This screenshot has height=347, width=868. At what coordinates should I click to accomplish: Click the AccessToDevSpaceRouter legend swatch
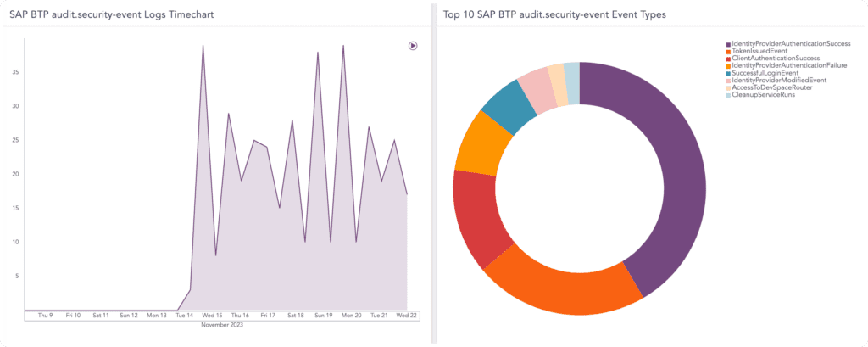[728, 87]
